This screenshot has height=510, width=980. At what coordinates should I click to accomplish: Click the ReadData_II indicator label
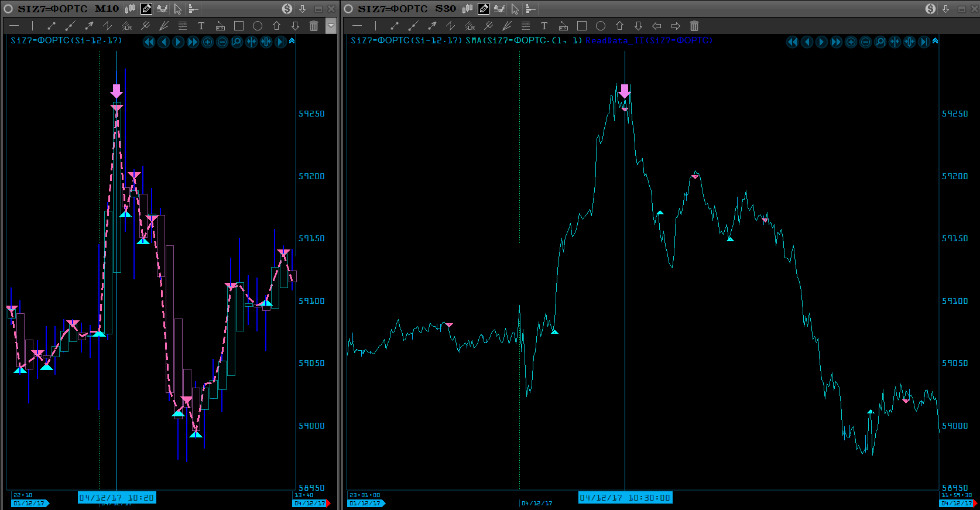(x=649, y=40)
